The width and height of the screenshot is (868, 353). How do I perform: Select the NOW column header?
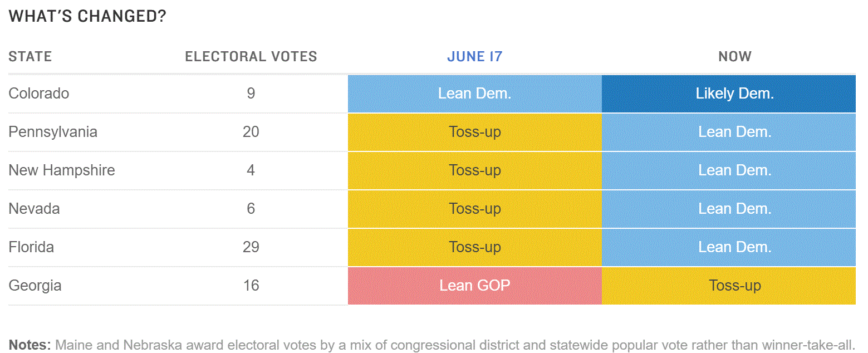[735, 56]
